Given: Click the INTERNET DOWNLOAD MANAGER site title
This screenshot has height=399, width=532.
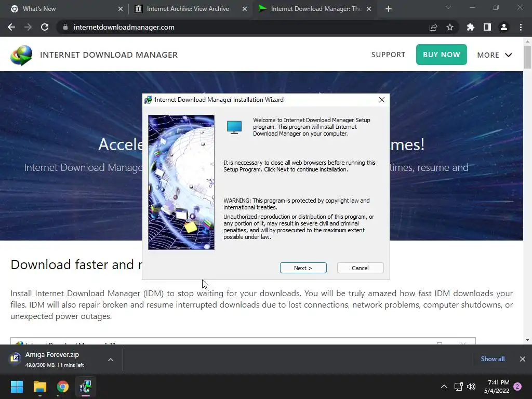Looking at the screenshot, I should tap(109, 55).
